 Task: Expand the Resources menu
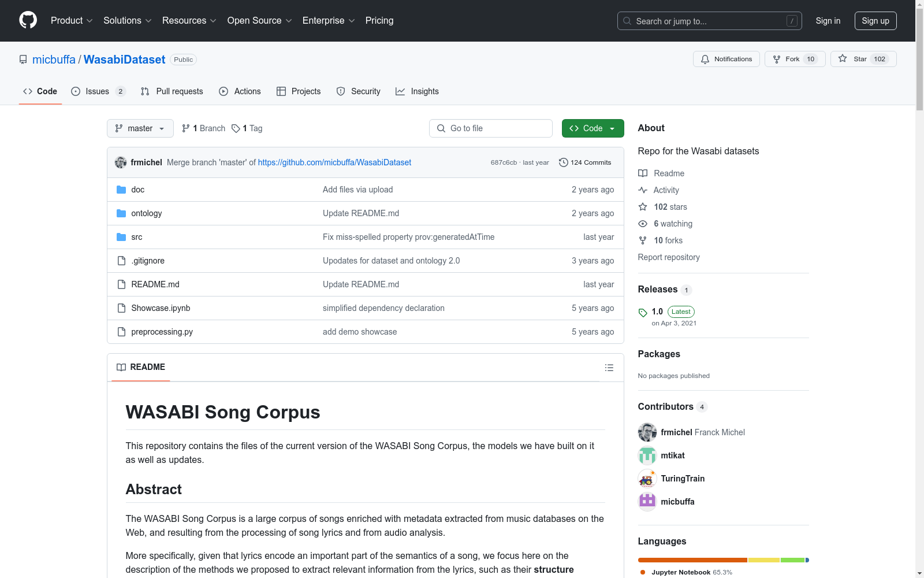click(189, 20)
